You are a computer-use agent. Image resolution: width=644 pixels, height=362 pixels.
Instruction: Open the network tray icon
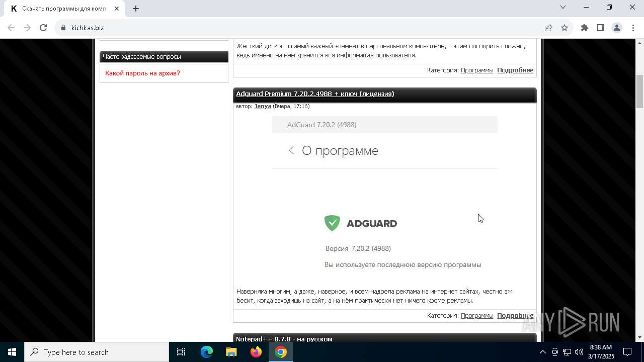(x=567, y=352)
